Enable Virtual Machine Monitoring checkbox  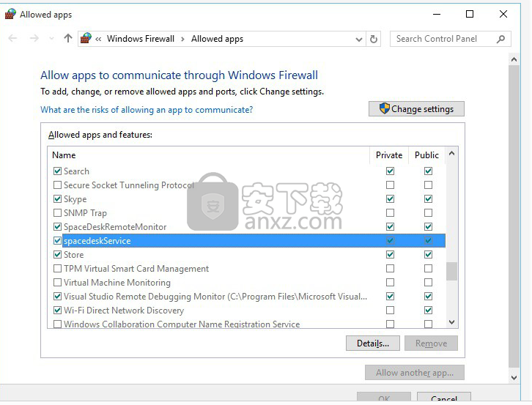click(57, 282)
